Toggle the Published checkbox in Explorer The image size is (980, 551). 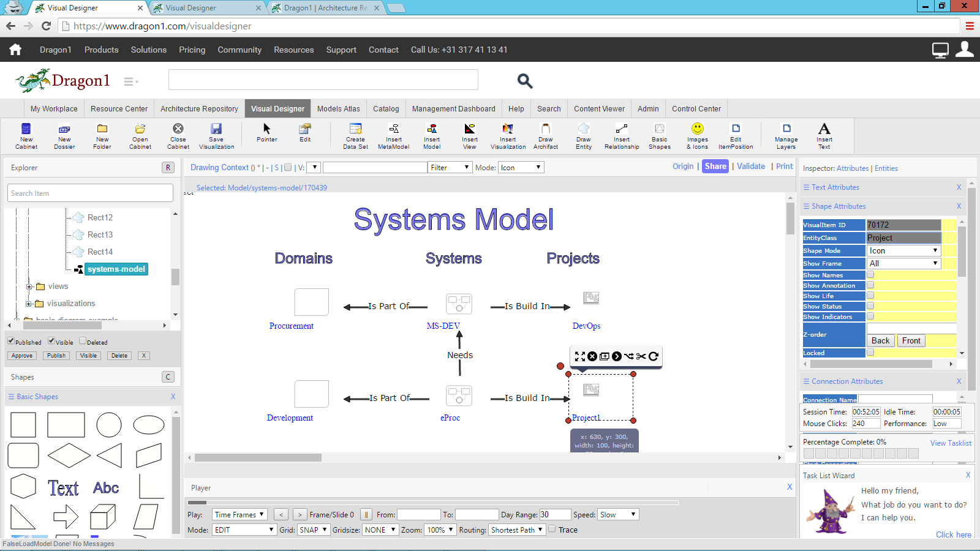[x=11, y=341]
